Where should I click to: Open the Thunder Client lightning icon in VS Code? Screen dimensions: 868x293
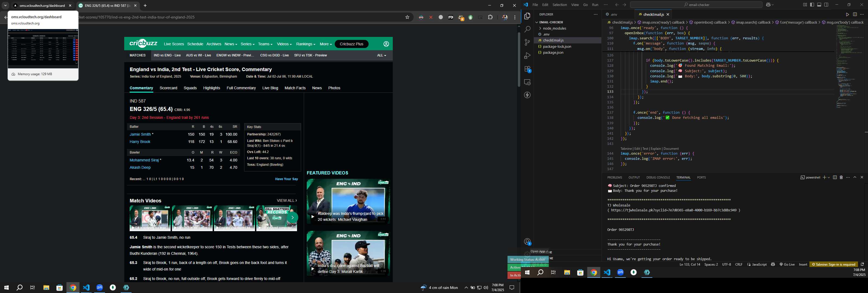[527, 95]
